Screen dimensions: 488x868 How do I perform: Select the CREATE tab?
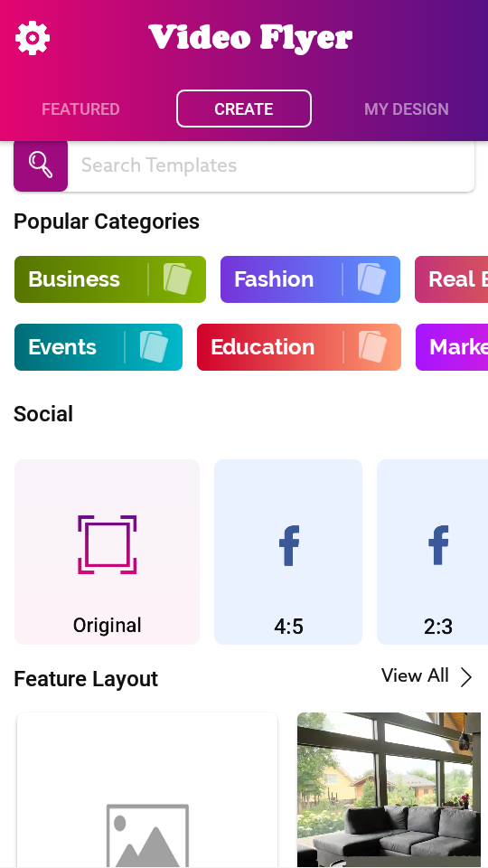pyautogui.click(x=244, y=108)
